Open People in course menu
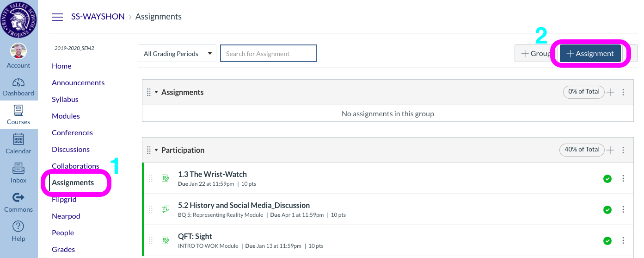 tap(63, 233)
